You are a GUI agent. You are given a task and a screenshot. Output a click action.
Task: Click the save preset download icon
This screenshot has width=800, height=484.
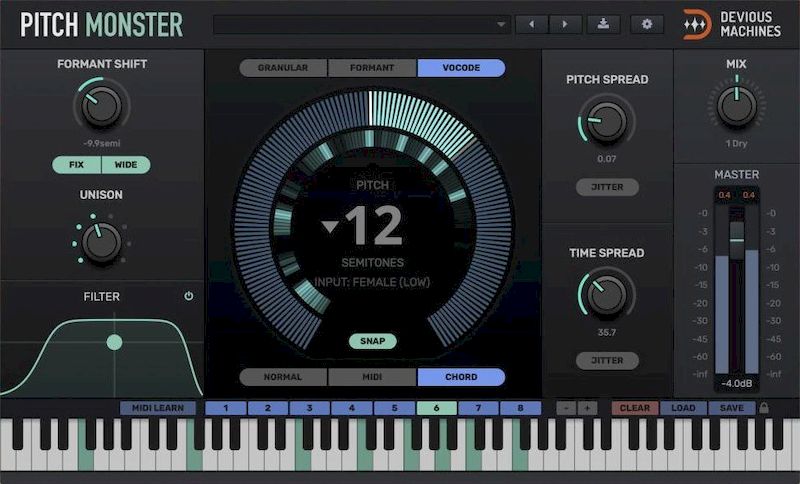[604, 23]
